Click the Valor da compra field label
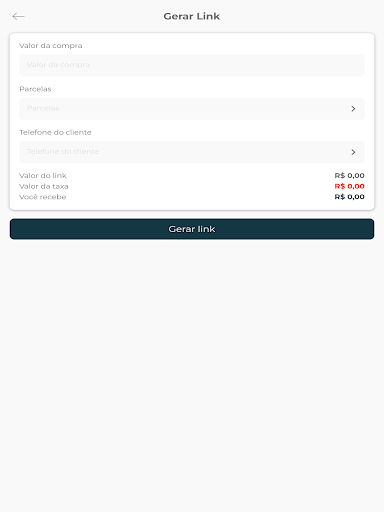 tap(51, 46)
